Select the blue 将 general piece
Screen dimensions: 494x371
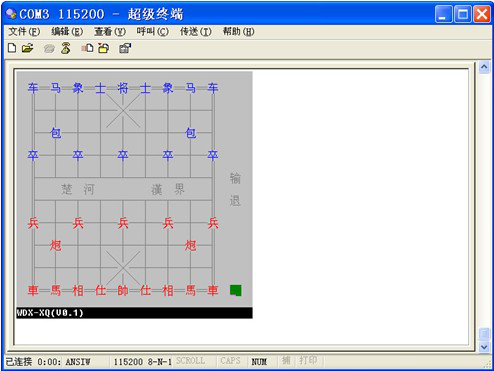pos(123,88)
